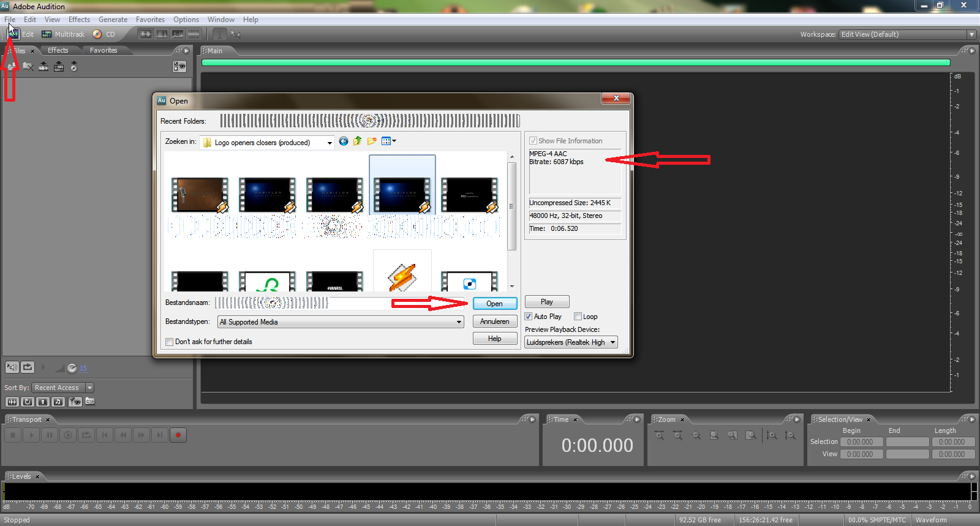
Task: Select the highlighted fourth video thumbnail
Action: coord(402,195)
